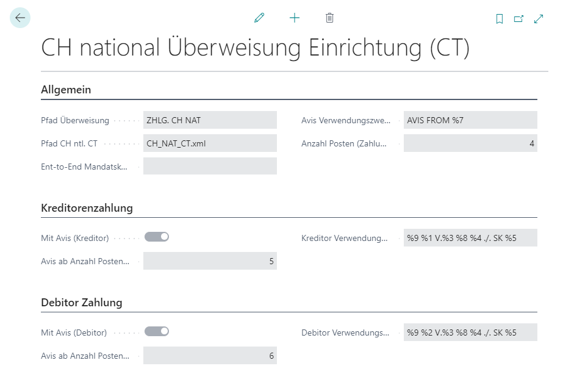Select the Pfad CH ntl. CT field
Image resolution: width=588 pixels, height=374 pixels.
pos(210,143)
